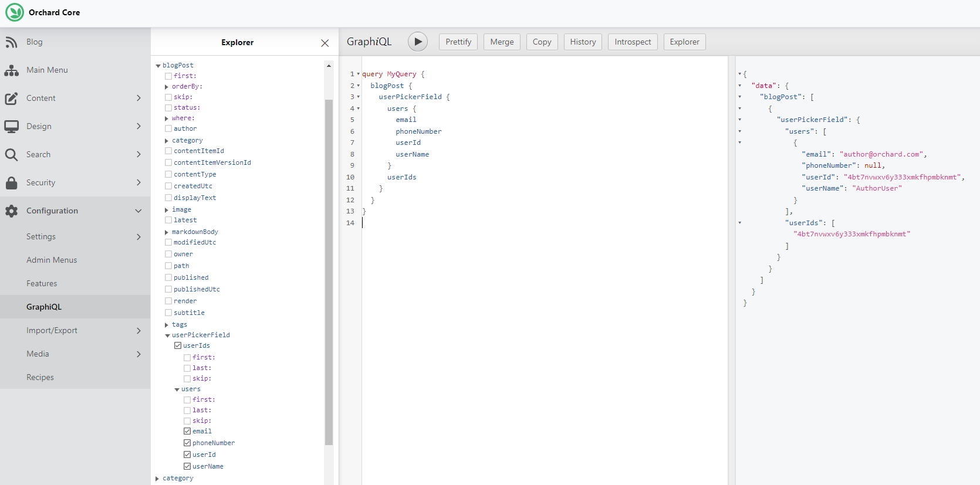Expand the 'image' field node

tap(167, 210)
